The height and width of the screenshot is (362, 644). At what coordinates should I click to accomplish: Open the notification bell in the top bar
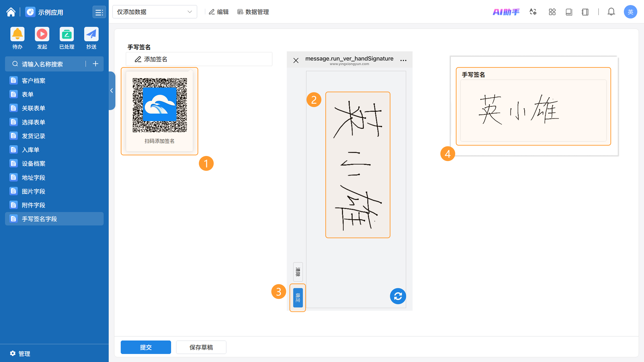611,12
